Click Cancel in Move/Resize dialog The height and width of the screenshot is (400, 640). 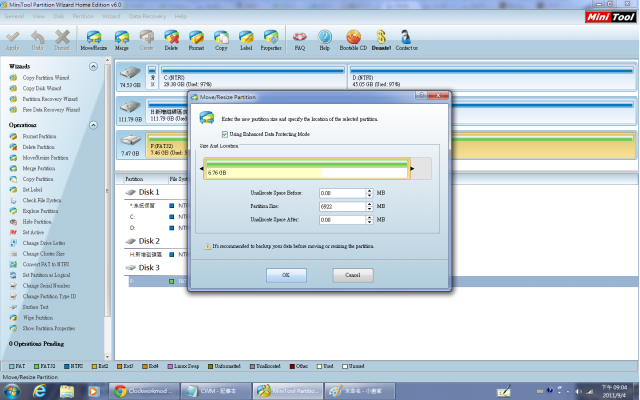click(353, 275)
